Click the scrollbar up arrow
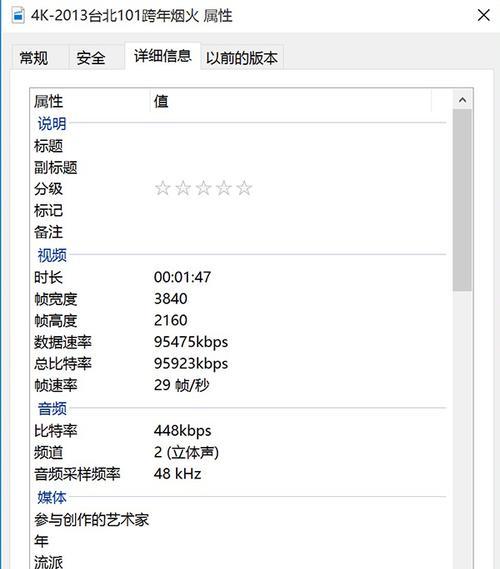Image resolution: width=500 pixels, height=569 pixels. pos(462,100)
